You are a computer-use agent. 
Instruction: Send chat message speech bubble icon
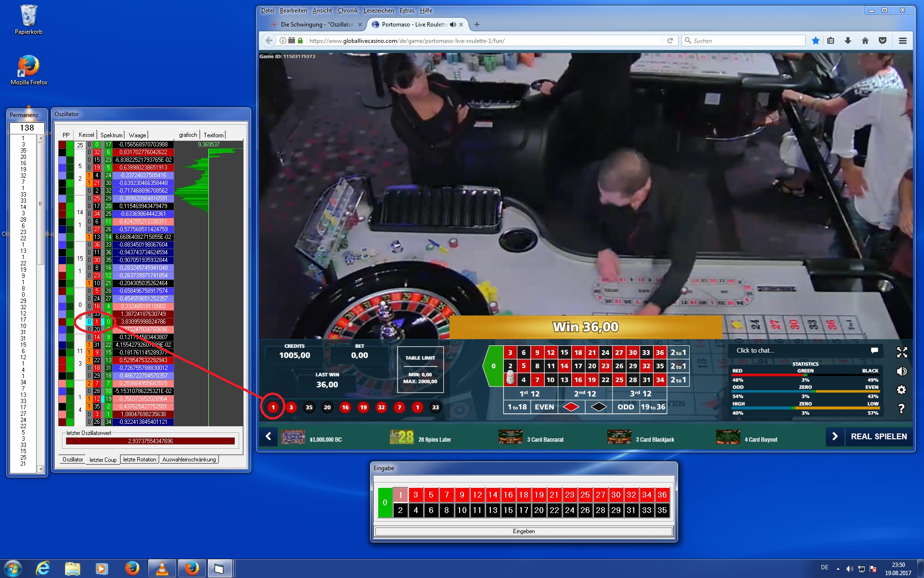pos(874,351)
